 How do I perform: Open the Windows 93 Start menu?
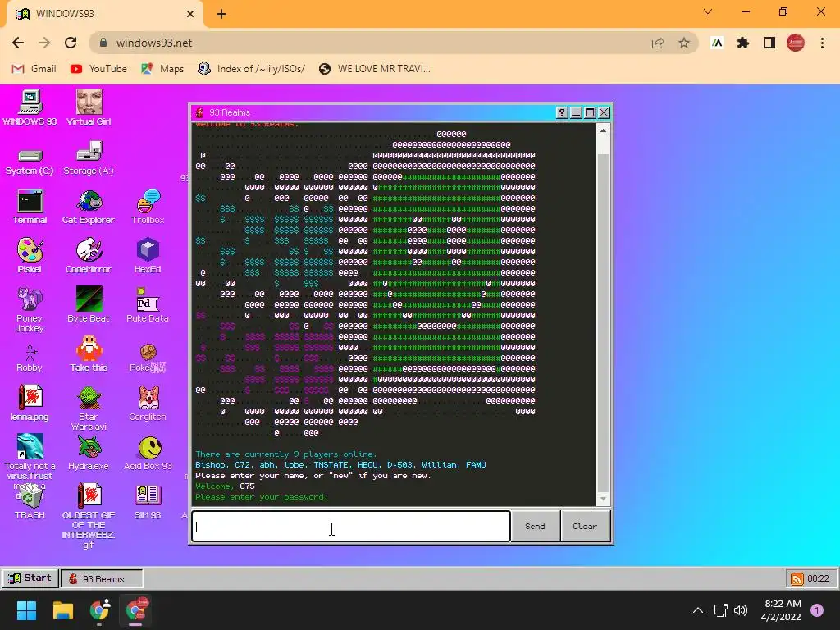point(30,578)
